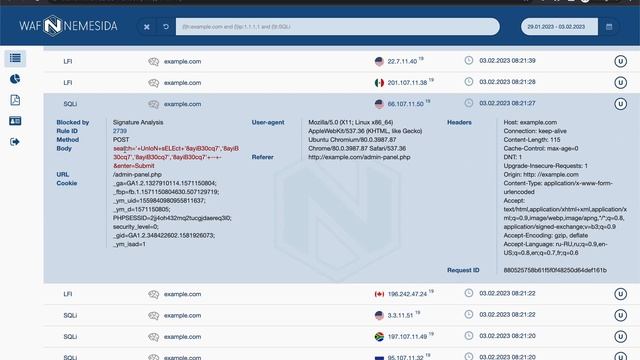
Task: Click the URL value /admin-panel.php
Action: click(137, 174)
